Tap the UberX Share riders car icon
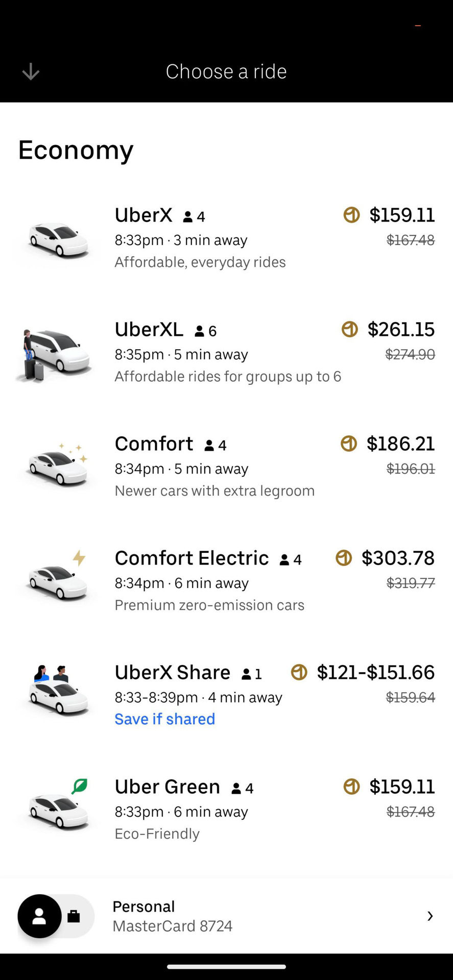 click(x=57, y=690)
